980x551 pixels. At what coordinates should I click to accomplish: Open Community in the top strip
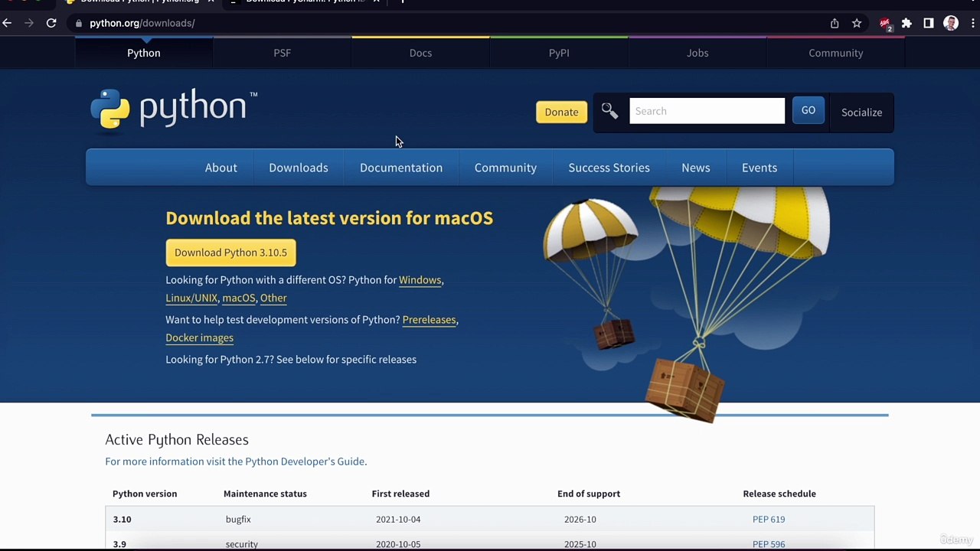coord(835,53)
